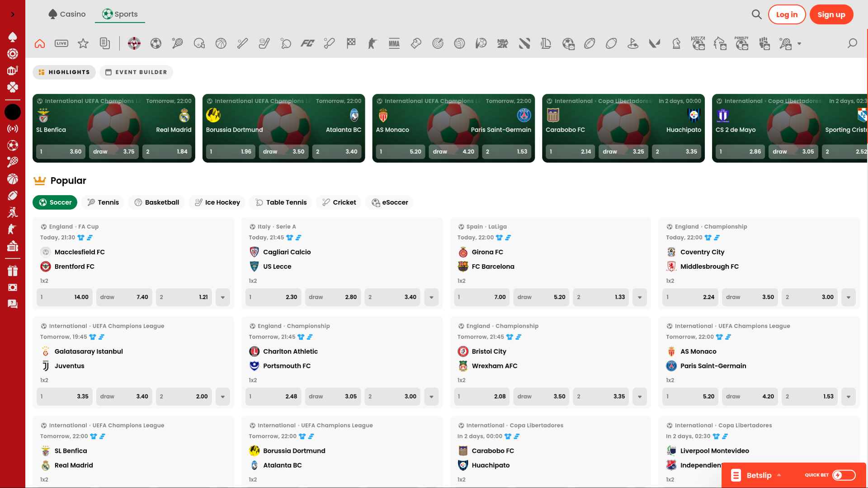Switch the Popular filter to eSoccer
Viewport: 868px width, 488px height.
389,202
